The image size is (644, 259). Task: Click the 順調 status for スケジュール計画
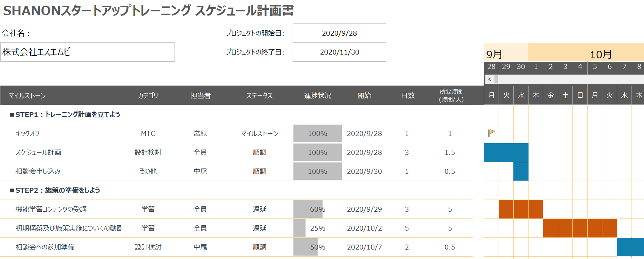(x=259, y=152)
